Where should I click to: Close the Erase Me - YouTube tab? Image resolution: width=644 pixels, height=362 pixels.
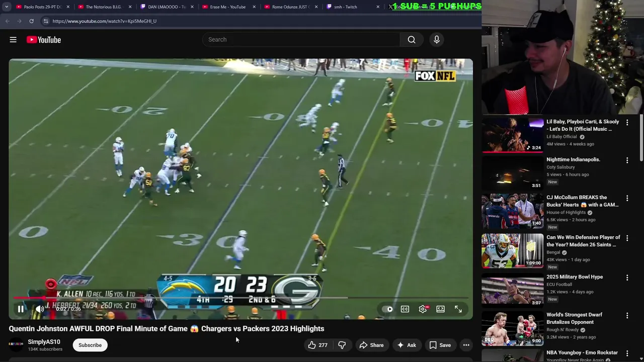pos(254,7)
